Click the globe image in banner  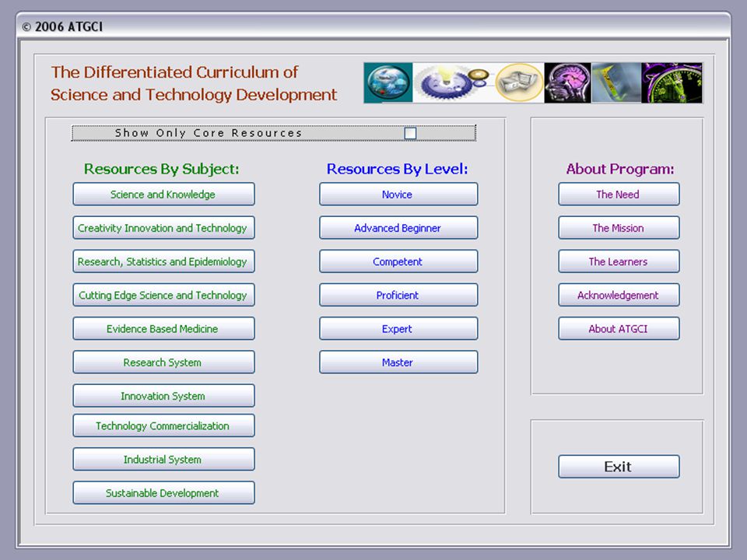[388, 83]
